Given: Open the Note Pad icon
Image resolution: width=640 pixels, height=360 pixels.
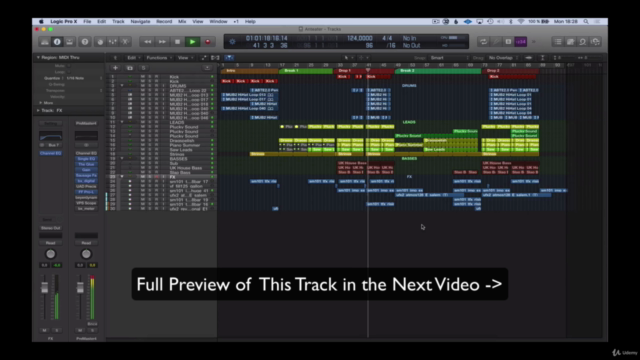Looking at the screenshot, I should tap(570, 42).
